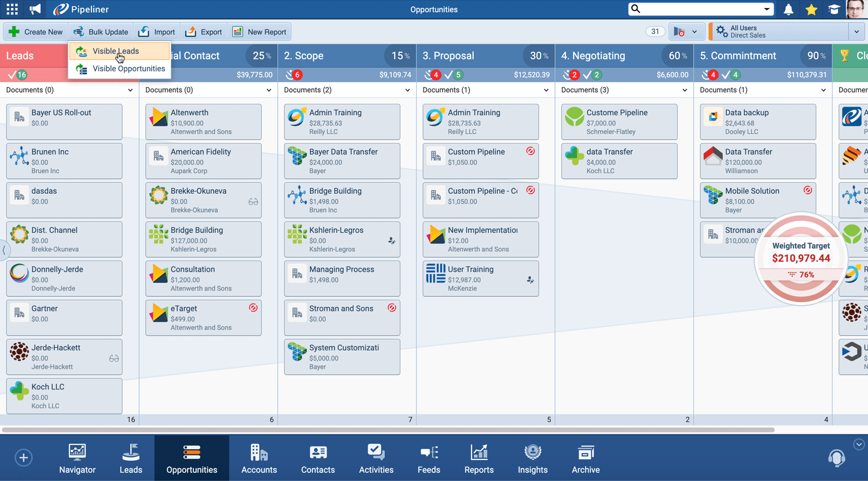Click the round plus add button
Viewport: 868px width, 481px height.
tap(24, 458)
